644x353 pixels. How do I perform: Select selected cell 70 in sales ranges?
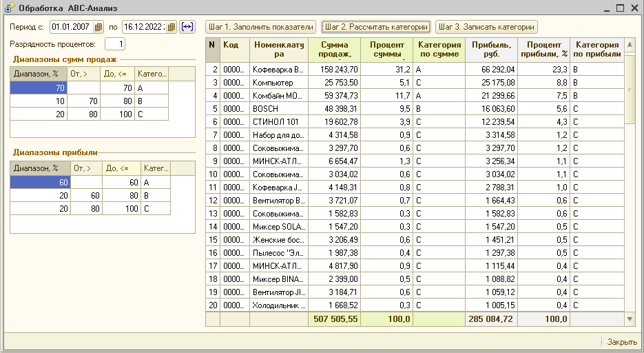click(39, 88)
